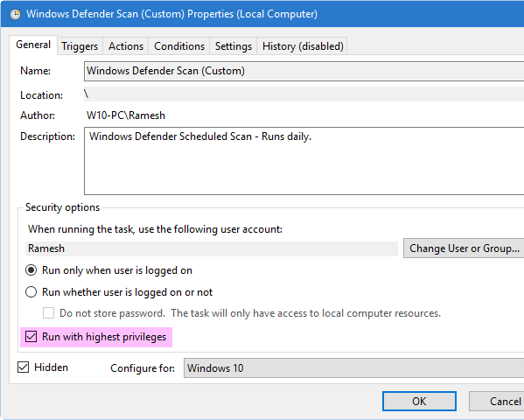Image resolution: width=524 pixels, height=420 pixels.
Task: View the History (disabled) tab
Action: [x=303, y=46]
